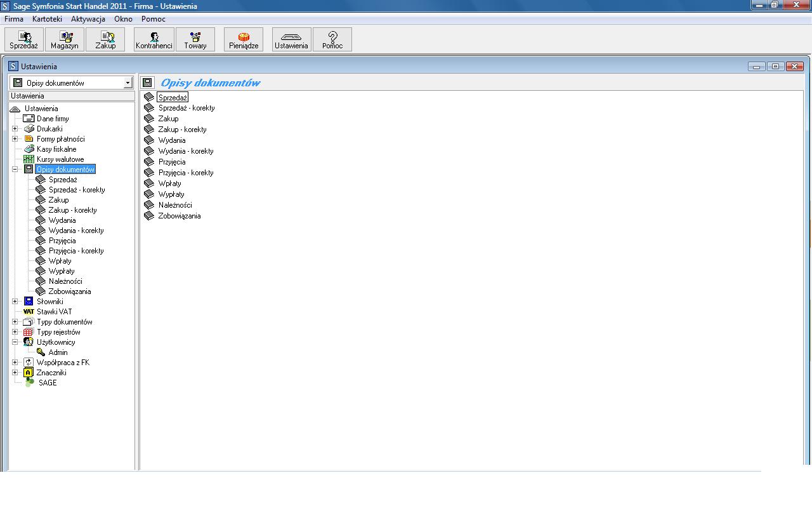This screenshot has width=812, height=508.
Task: Select Wydania - korekty in the tree
Action: coord(76,231)
